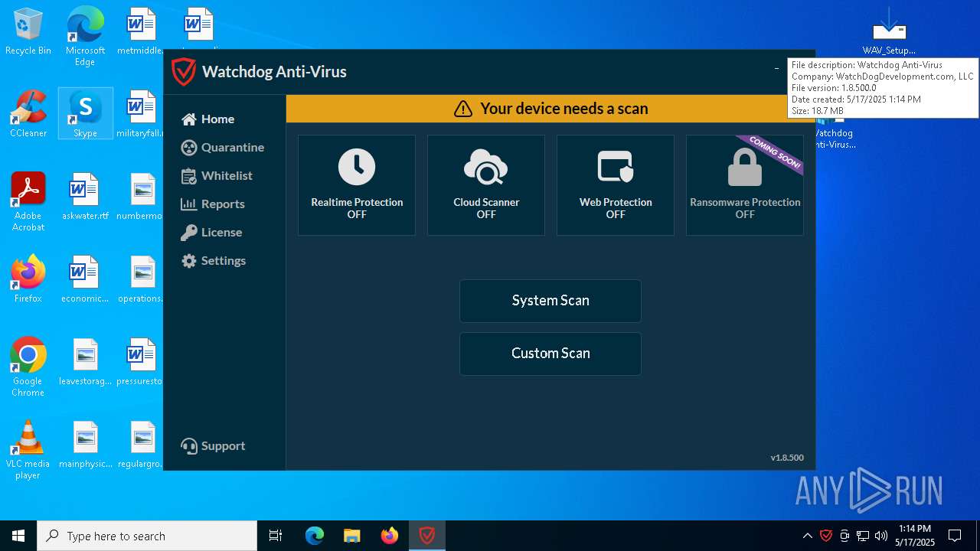Click the taskbar search box
This screenshot has height=551, width=980.
click(x=147, y=536)
